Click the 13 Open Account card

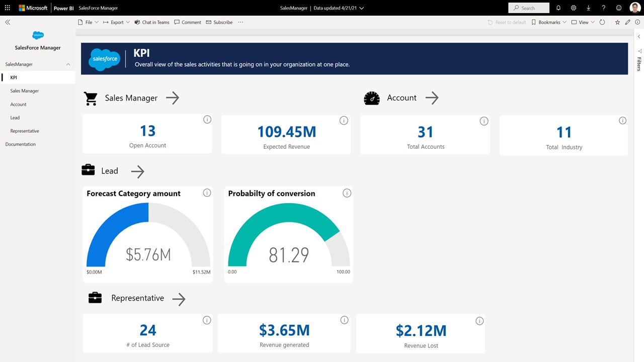147,134
